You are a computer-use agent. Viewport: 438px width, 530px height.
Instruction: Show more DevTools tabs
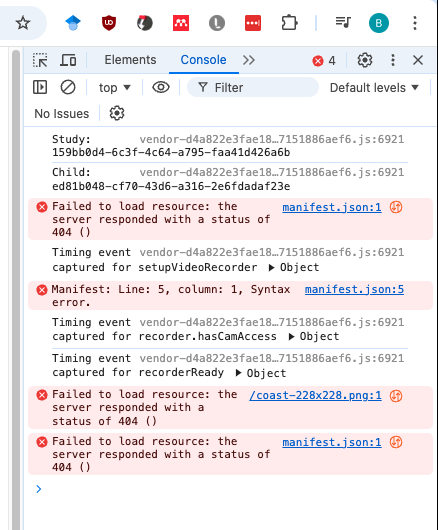(249, 60)
